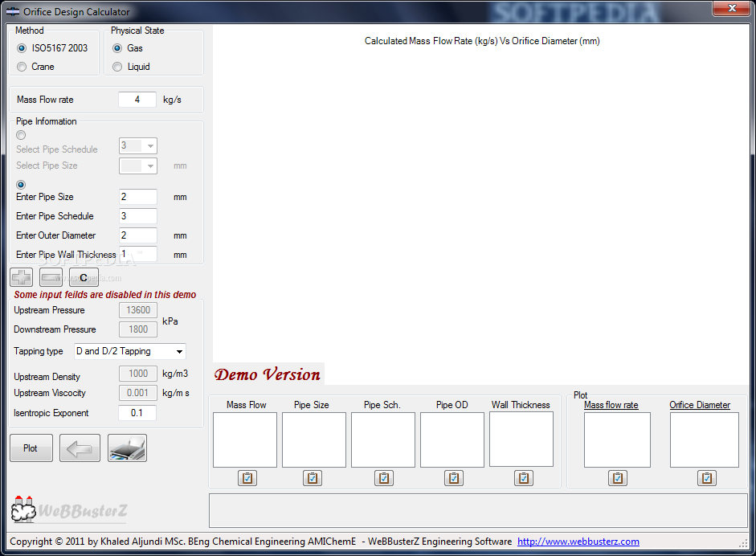The height and width of the screenshot is (556, 756).
Task: Click the back arrow icon button
Action: click(80, 448)
